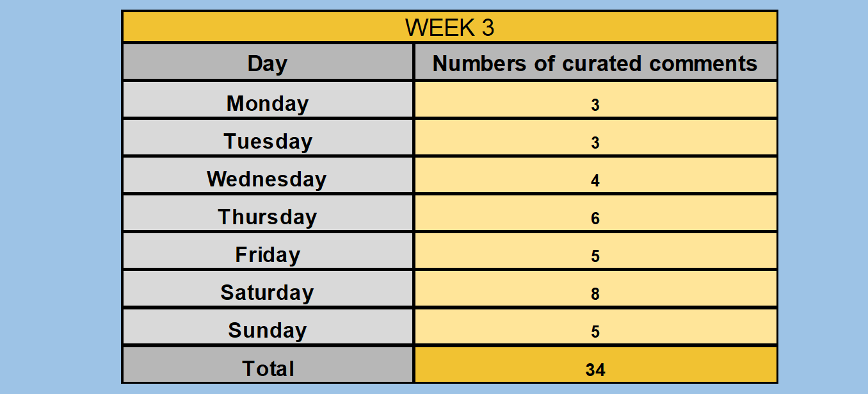
Task: Select the Thursday cell
Action: coord(268,213)
